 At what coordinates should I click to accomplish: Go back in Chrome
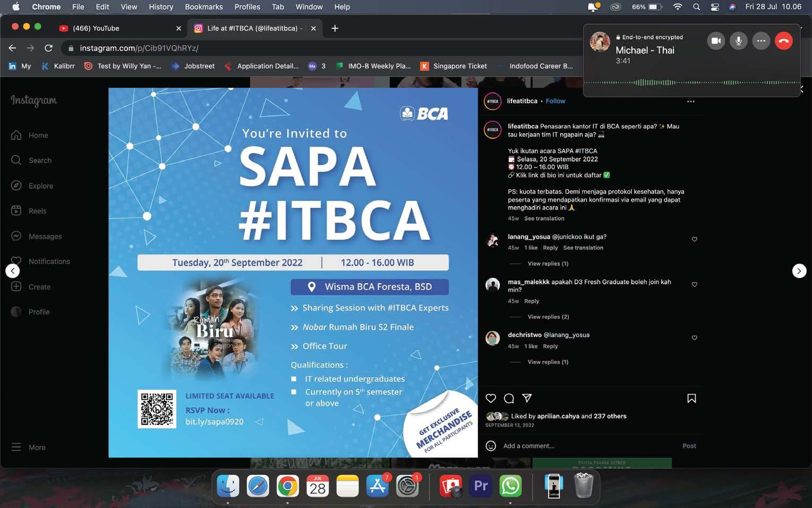pos(13,48)
